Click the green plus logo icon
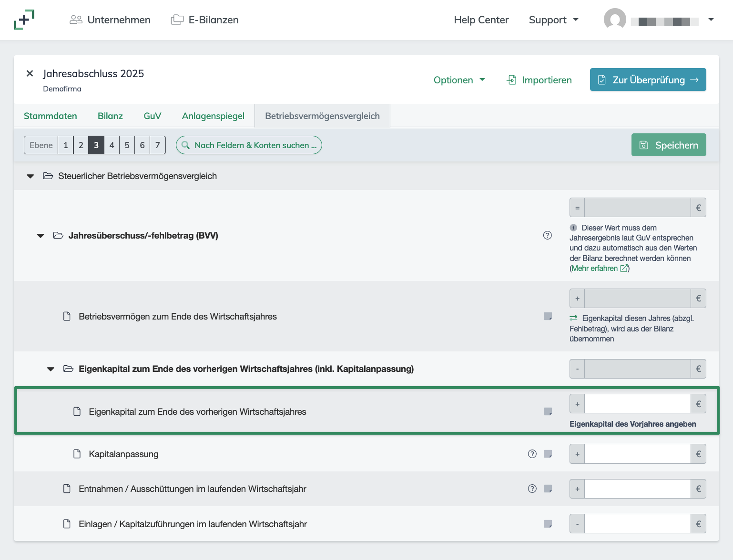The width and height of the screenshot is (733, 560). tap(24, 20)
